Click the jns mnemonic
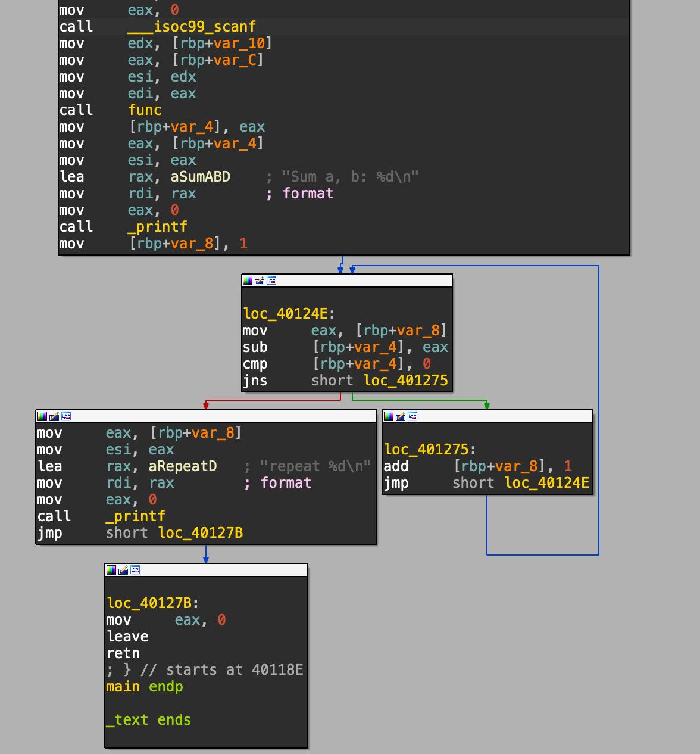The width and height of the screenshot is (700, 754). (x=255, y=381)
